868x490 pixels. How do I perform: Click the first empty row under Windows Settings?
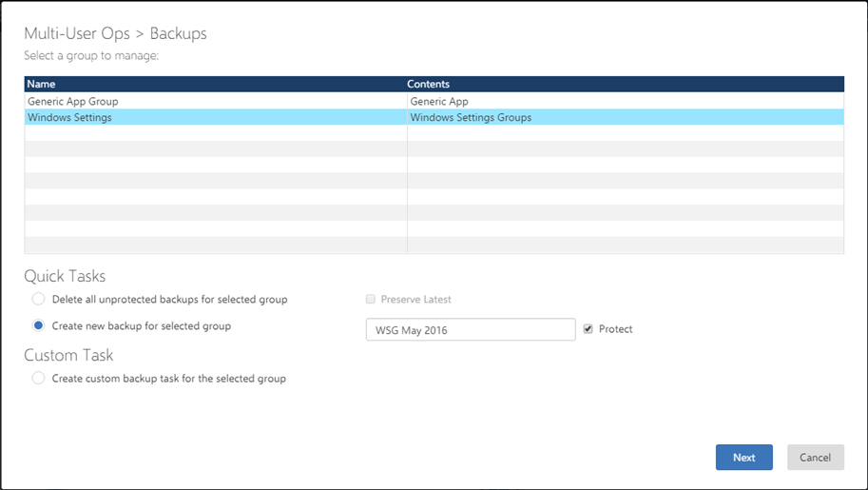coord(215,133)
